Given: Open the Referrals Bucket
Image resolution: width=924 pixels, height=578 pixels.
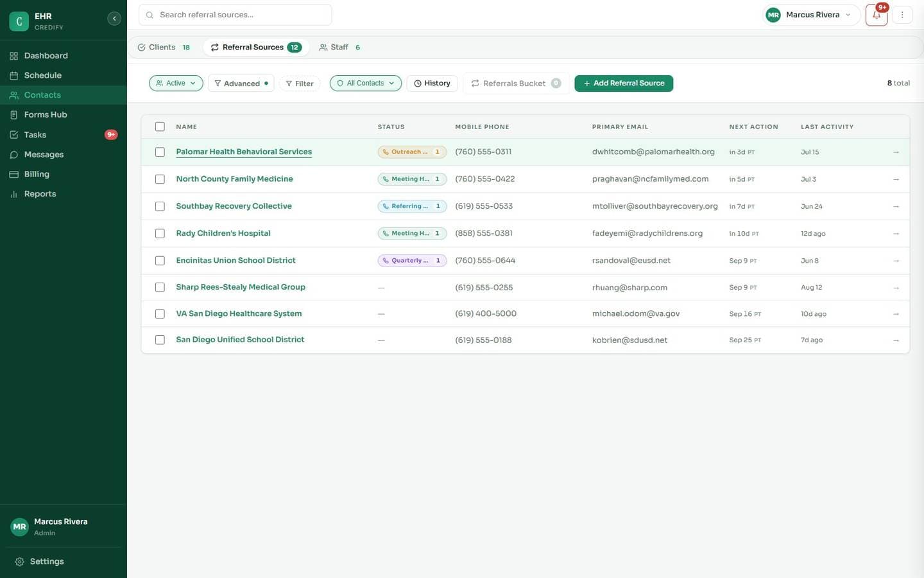Looking at the screenshot, I should (x=515, y=83).
